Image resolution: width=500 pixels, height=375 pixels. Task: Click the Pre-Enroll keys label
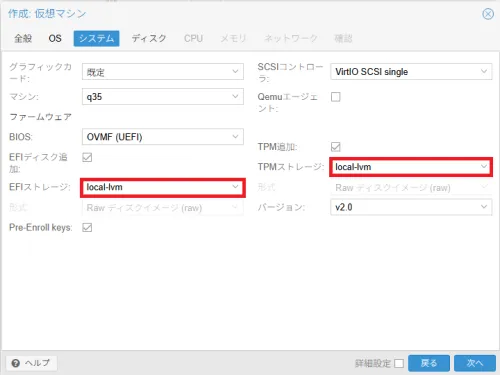[41, 228]
